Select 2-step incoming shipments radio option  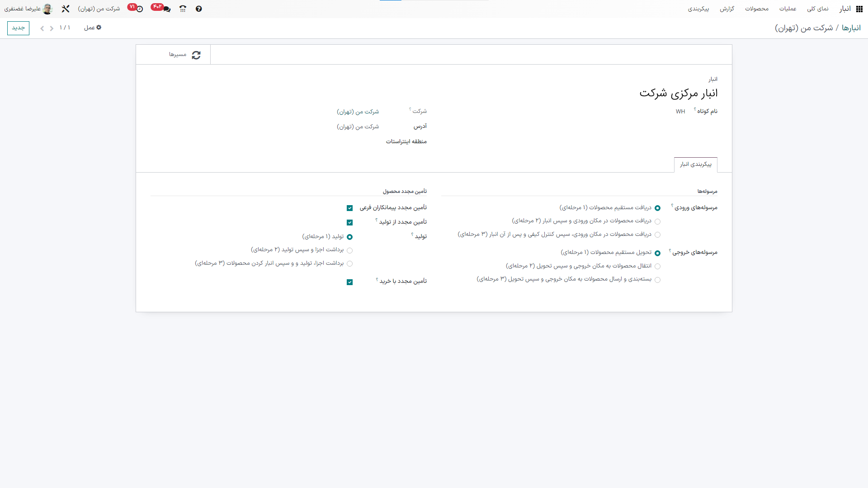(x=657, y=221)
